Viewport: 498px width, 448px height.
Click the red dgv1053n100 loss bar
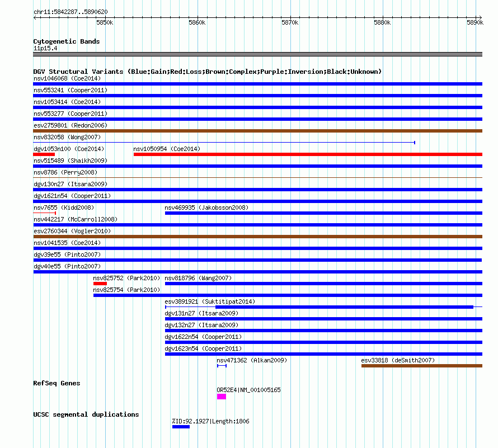44,154
